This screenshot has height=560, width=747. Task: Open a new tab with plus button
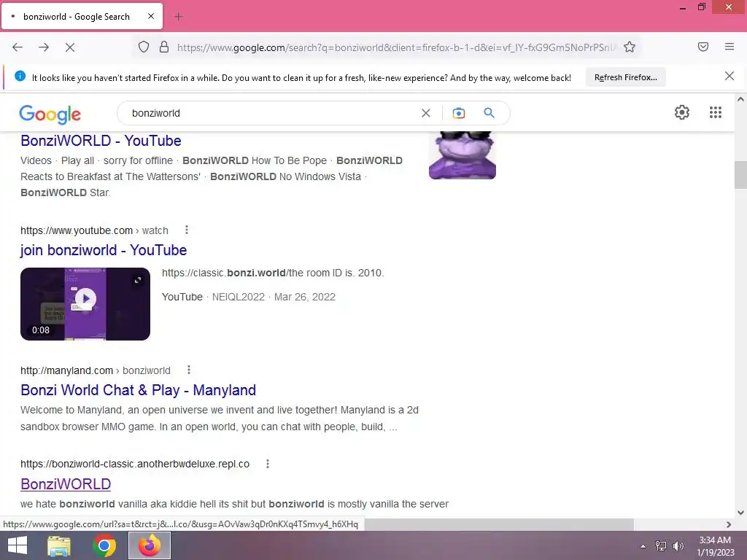(x=179, y=17)
